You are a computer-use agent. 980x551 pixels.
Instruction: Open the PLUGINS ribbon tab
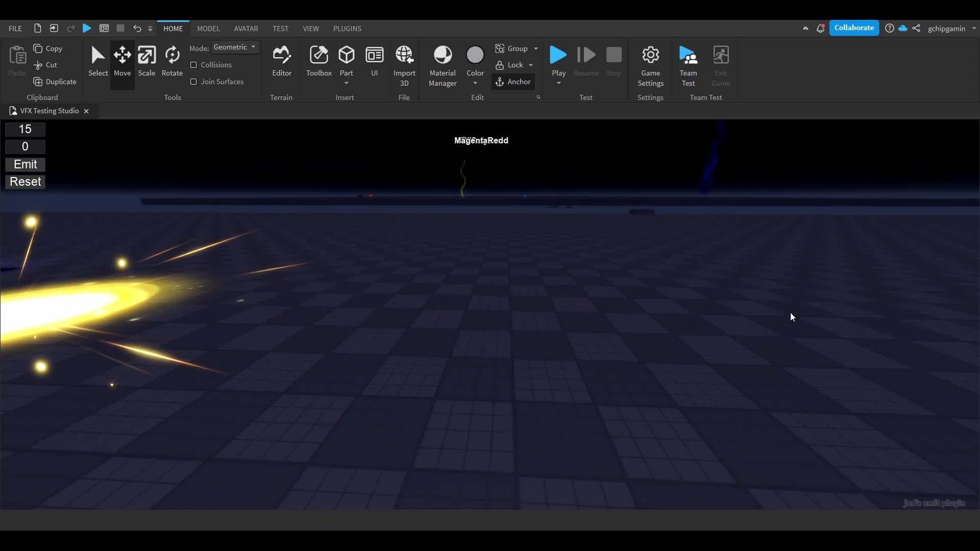point(347,29)
